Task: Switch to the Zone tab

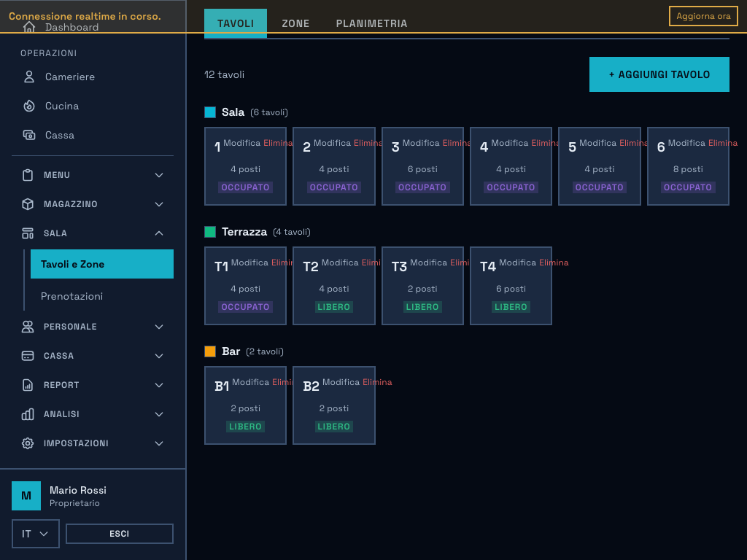Action: (295, 23)
